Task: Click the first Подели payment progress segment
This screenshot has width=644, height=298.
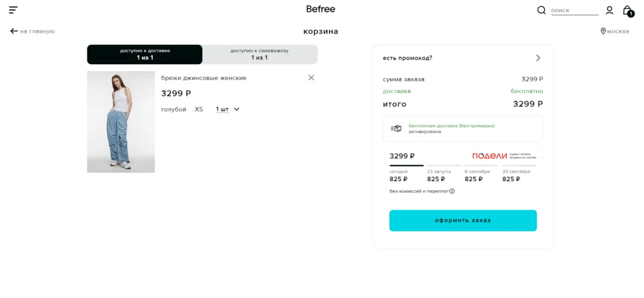Action: tap(406, 165)
